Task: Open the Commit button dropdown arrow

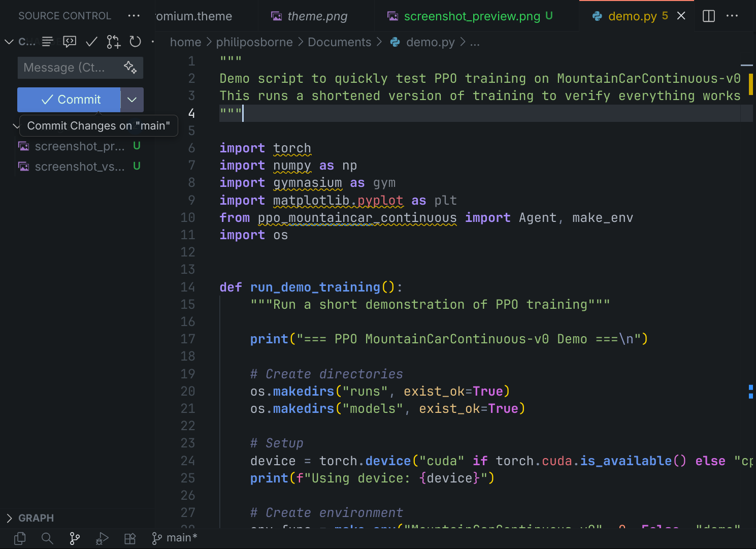Action: (x=132, y=100)
